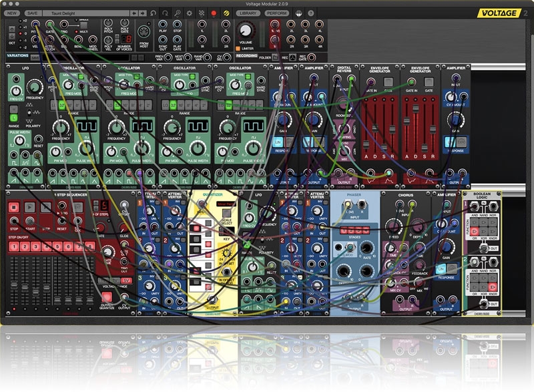Click the sequencer CV OUTPUT jack
The height and width of the screenshot is (392, 534).
(124, 297)
